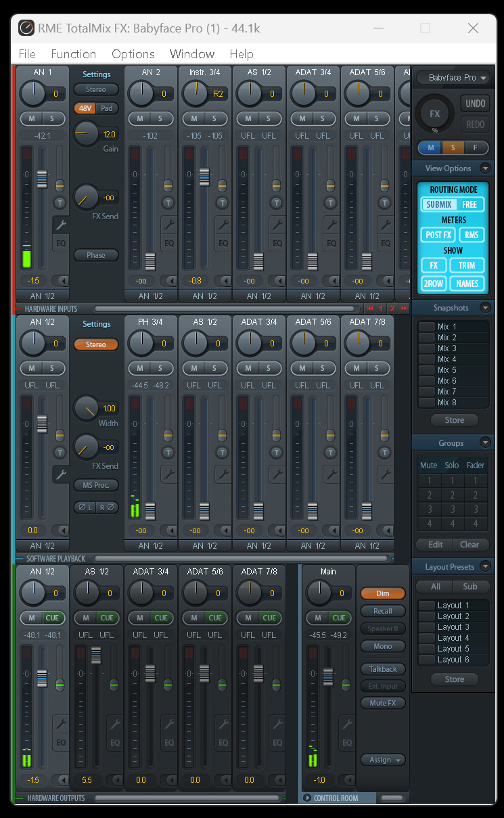Click left arrow beside AN 1 fader value

(x=61, y=281)
